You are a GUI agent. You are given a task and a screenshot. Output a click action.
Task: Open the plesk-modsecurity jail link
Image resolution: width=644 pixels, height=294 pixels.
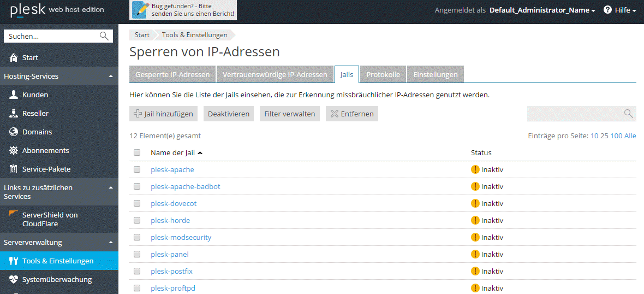point(181,237)
